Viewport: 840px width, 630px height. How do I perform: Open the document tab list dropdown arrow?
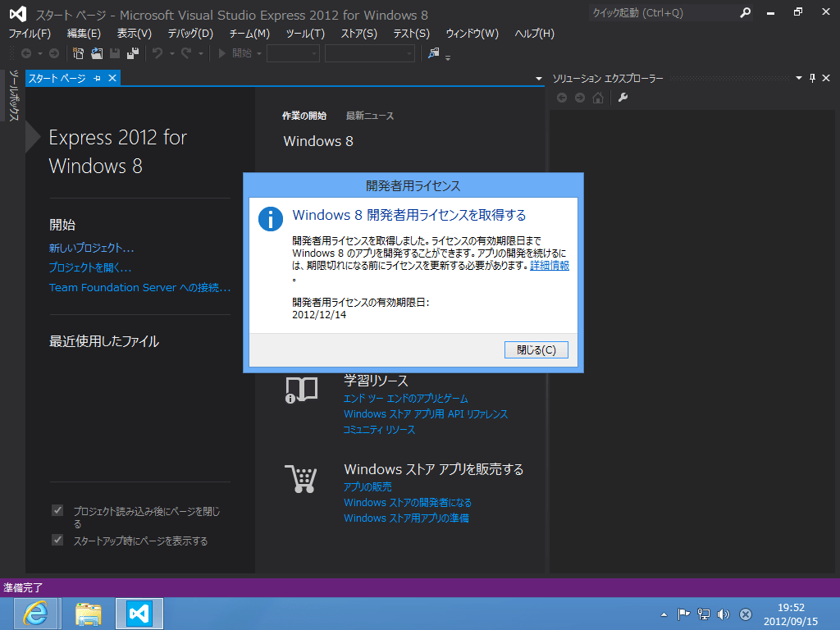point(538,79)
